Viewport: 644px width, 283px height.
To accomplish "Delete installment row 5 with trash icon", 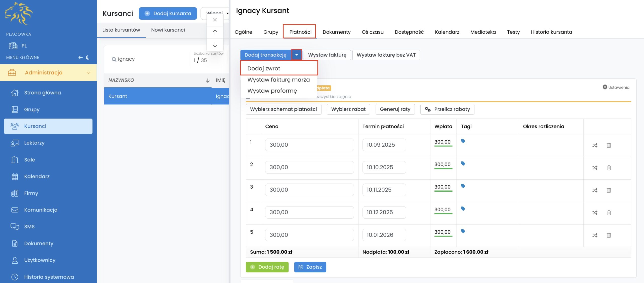I will pyautogui.click(x=609, y=235).
